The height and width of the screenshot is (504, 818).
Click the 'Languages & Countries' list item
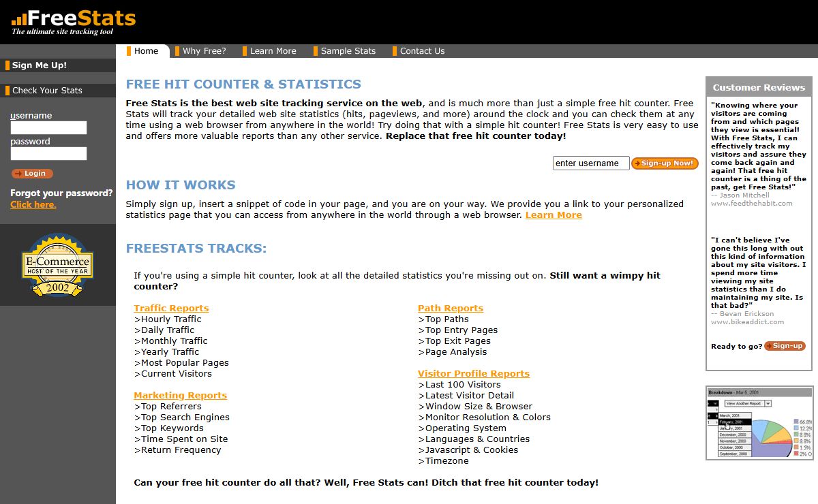(x=474, y=439)
